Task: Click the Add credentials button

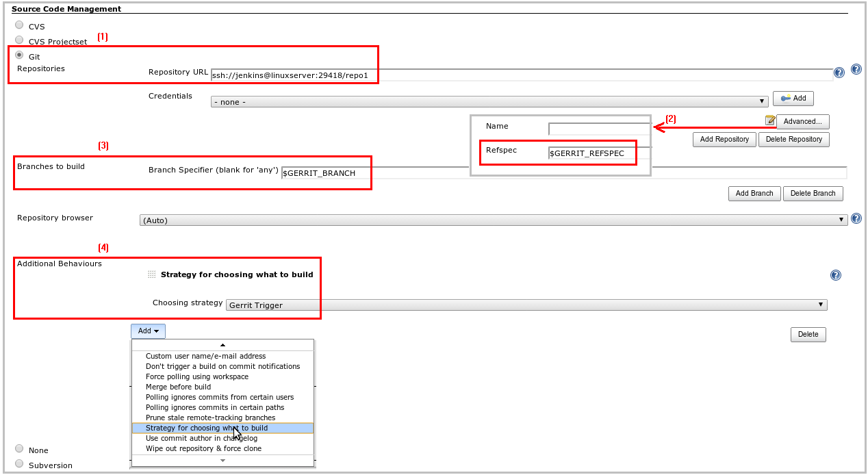Action: pos(793,98)
